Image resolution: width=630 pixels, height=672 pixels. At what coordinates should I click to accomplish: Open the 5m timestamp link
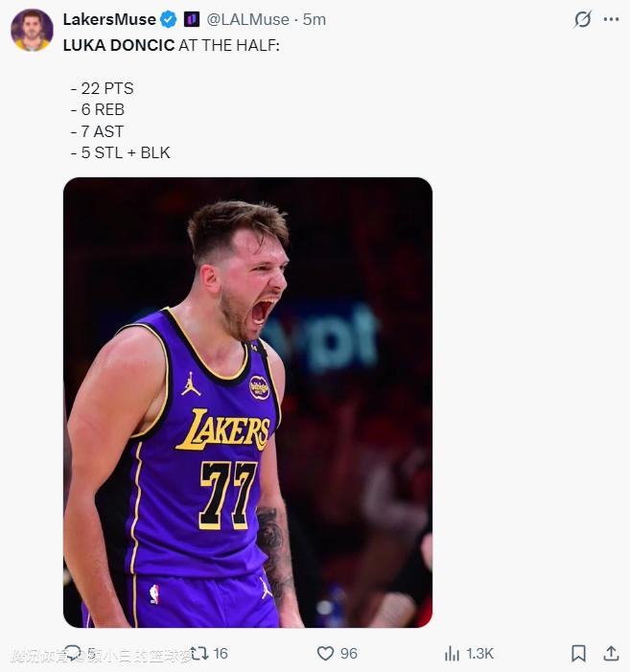coord(315,19)
